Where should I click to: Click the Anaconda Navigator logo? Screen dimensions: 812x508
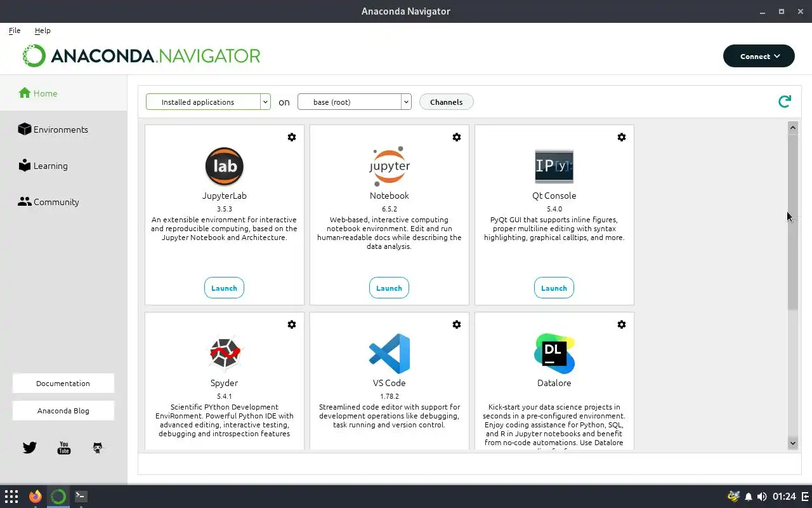141,56
